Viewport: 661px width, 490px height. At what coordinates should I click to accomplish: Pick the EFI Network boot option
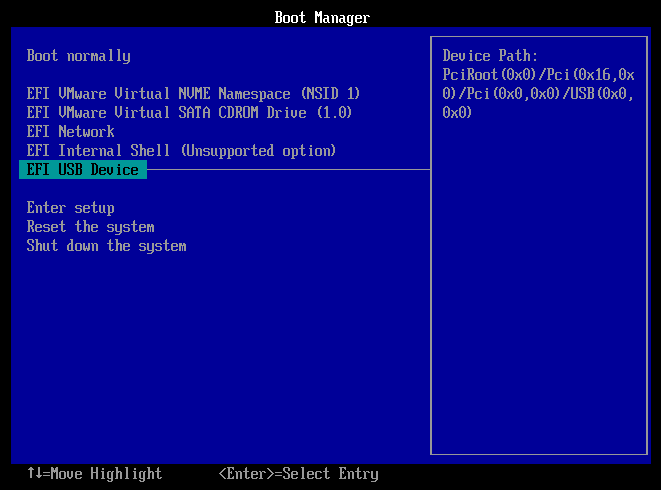pos(70,132)
